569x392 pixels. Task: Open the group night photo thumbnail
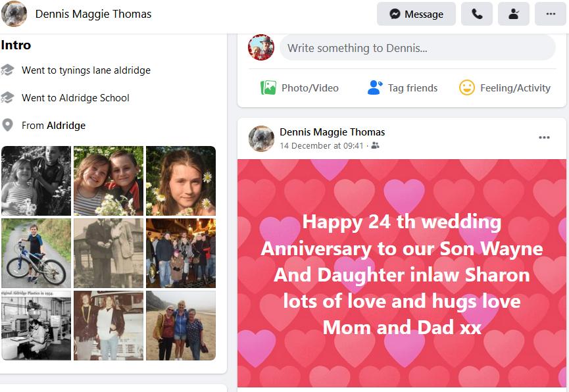click(180, 253)
